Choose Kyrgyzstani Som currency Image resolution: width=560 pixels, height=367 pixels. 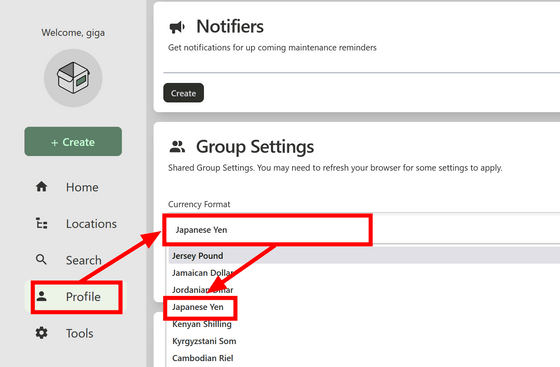(x=204, y=341)
